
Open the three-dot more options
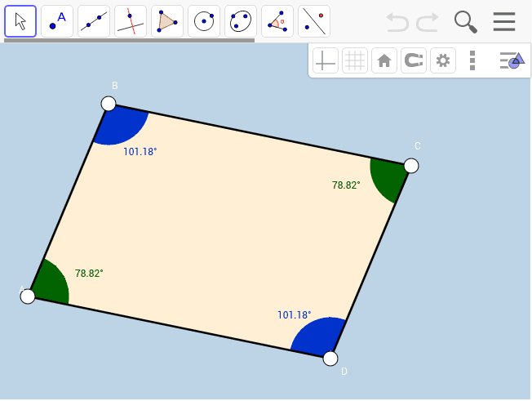click(472, 60)
